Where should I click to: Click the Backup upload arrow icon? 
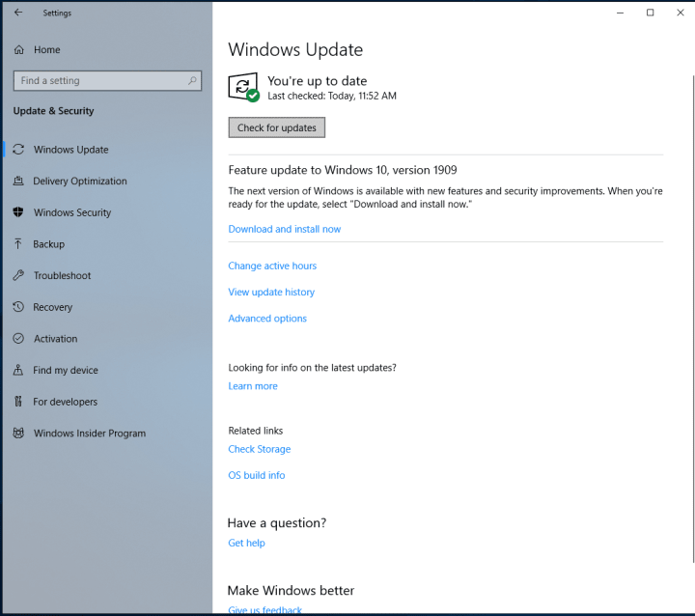(18, 244)
